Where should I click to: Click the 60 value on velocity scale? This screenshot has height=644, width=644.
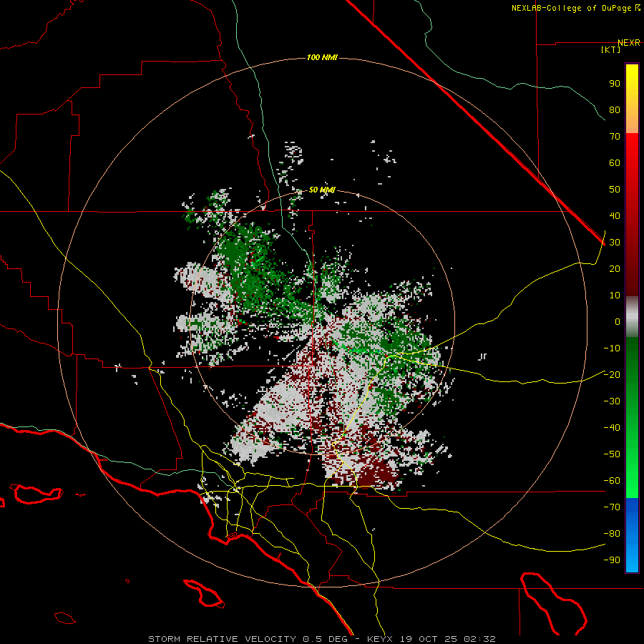pos(615,162)
